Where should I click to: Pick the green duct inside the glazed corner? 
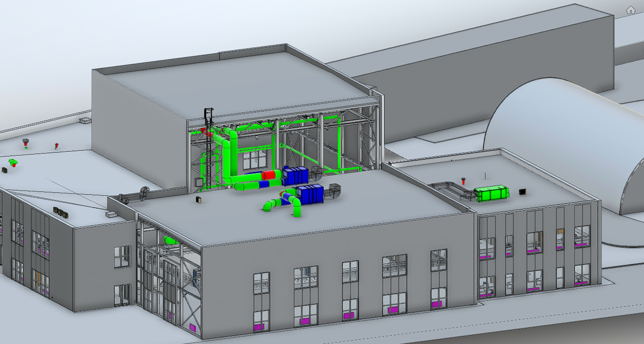pyautogui.click(x=171, y=240)
